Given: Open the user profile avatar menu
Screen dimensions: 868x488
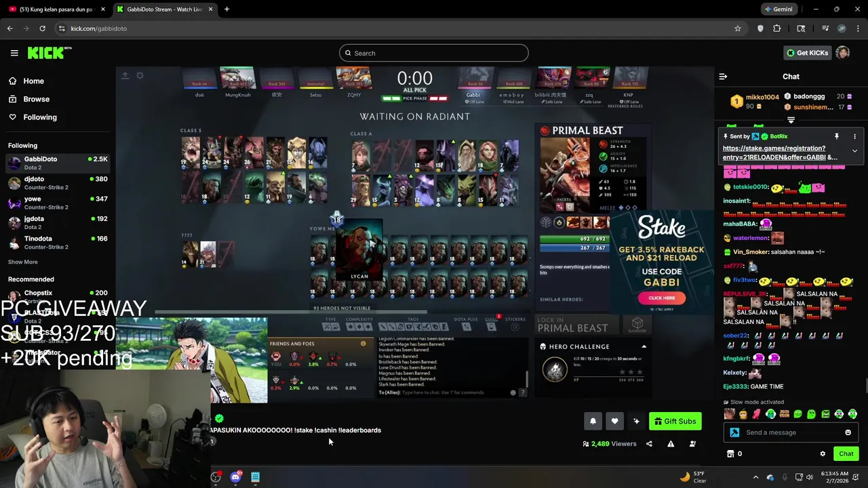Looking at the screenshot, I should pos(843,53).
